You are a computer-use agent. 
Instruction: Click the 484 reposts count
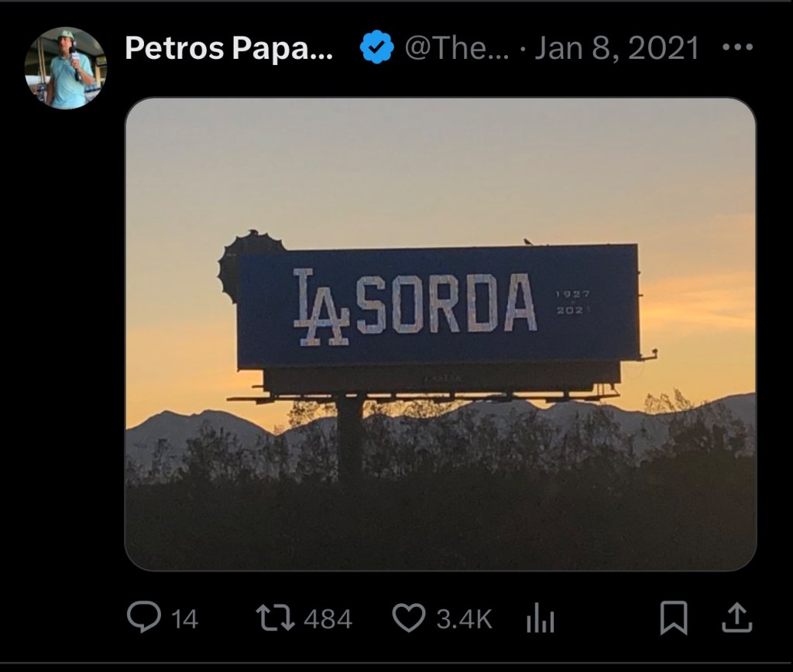[328, 619]
